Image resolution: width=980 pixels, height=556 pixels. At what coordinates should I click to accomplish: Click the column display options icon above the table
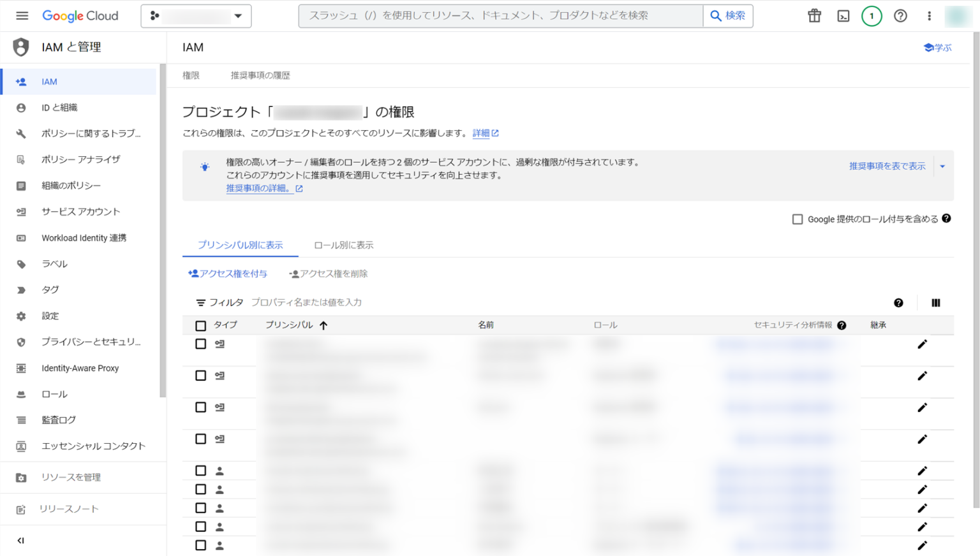tap(935, 302)
